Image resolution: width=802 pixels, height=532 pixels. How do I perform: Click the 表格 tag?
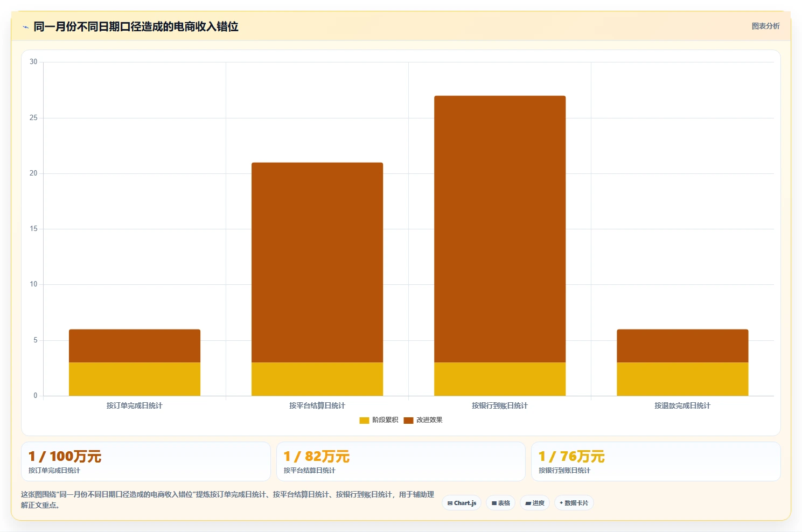(500, 503)
